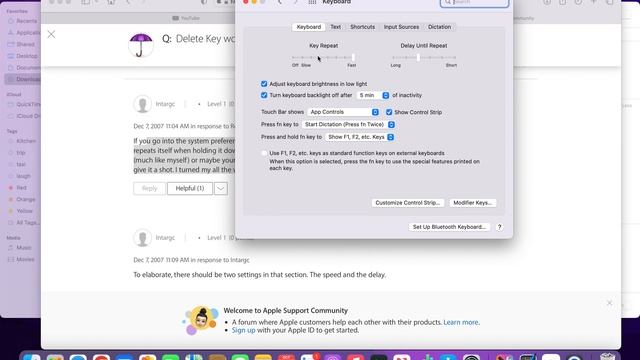
Task: Enable Use F1, F2 keys as standard function keys
Action: click(264, 153)
